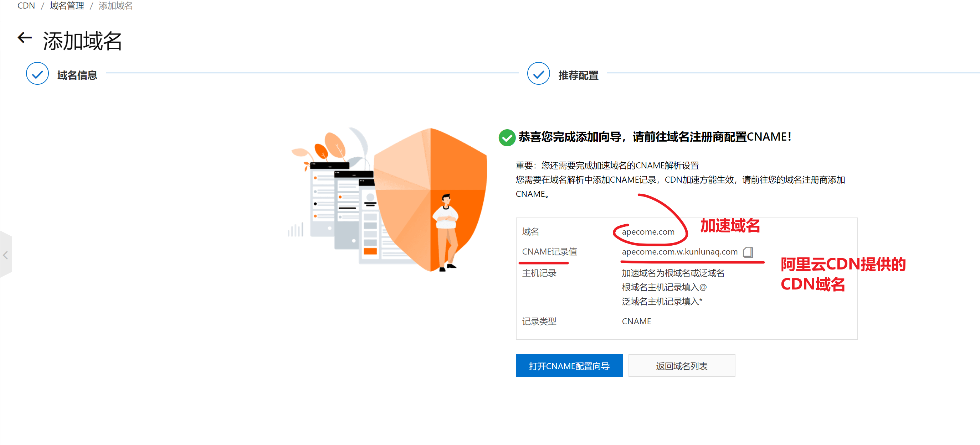Open the 打开CNAME配置向导 button

(569, 366)
